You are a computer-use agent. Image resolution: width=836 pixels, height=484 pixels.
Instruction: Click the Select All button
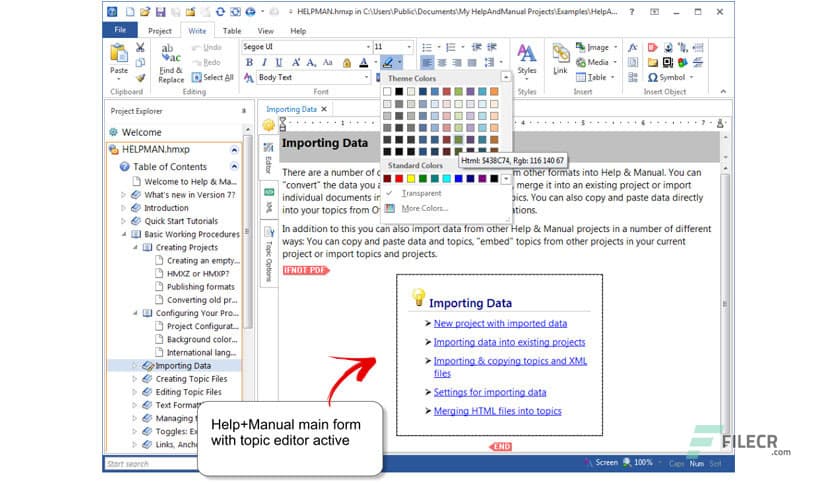[213, 77]
